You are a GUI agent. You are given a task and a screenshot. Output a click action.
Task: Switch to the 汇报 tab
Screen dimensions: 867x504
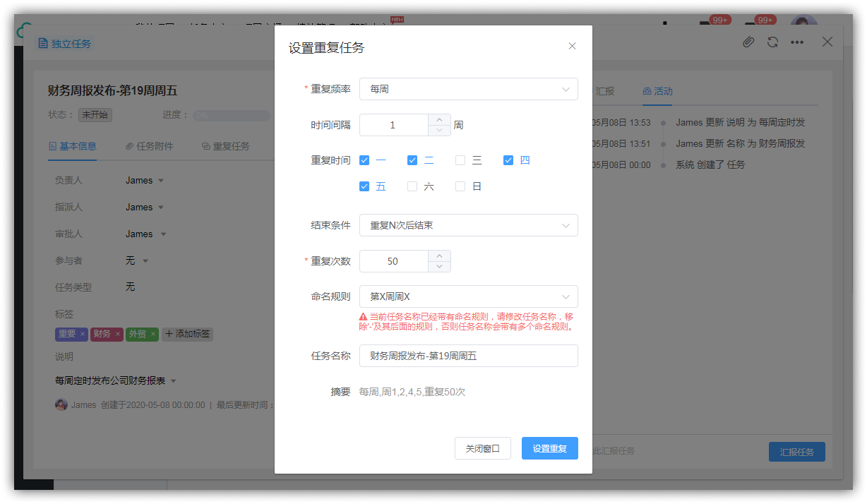pos(605,91)
